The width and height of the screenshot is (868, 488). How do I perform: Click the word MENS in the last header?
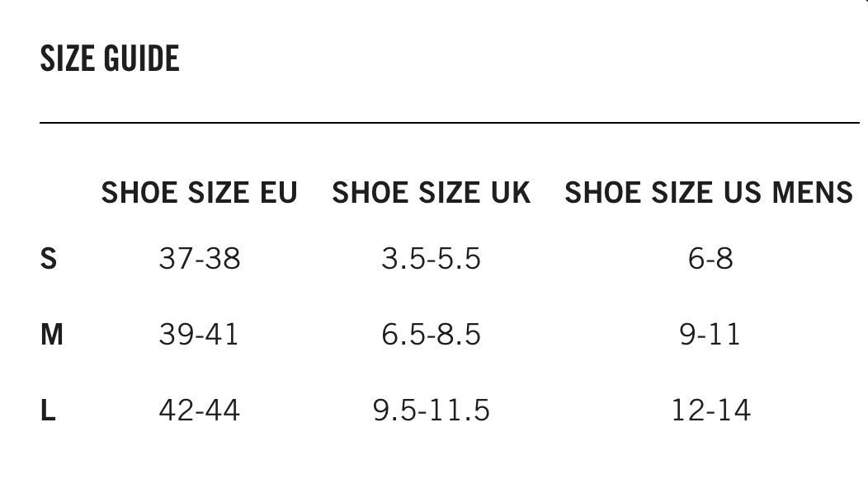pos(813,193)
